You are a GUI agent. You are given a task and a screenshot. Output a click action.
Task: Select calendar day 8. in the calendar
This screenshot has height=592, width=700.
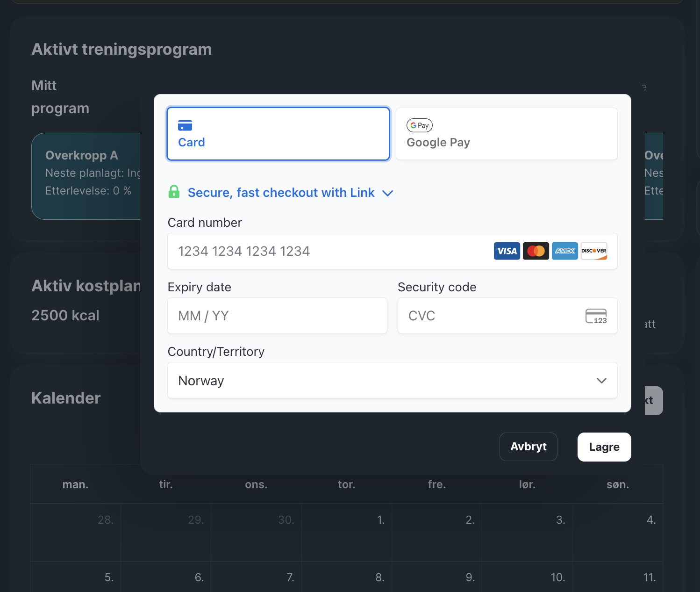pyautogui.click(x=347, y=577)
